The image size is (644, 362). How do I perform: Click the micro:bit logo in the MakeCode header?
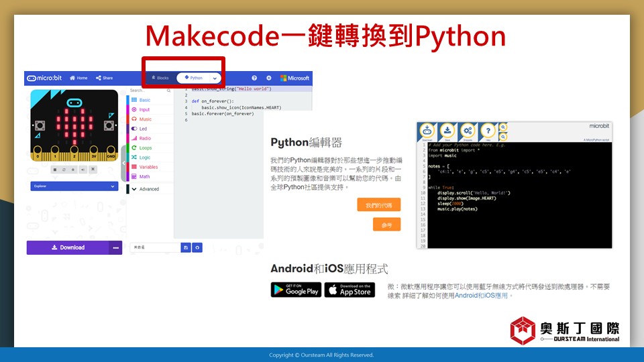pyautogui.click(x=44, y=78)
